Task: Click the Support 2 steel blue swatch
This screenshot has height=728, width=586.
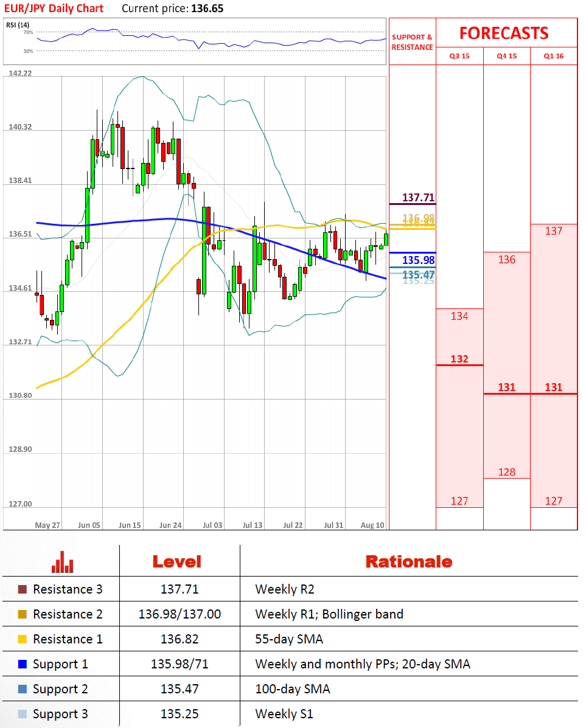Action: pyautogui.click(x=23, y=689)
